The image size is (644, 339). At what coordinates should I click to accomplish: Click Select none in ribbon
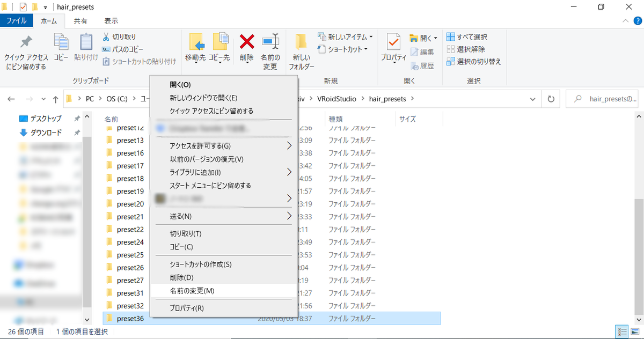click(467, 49)
